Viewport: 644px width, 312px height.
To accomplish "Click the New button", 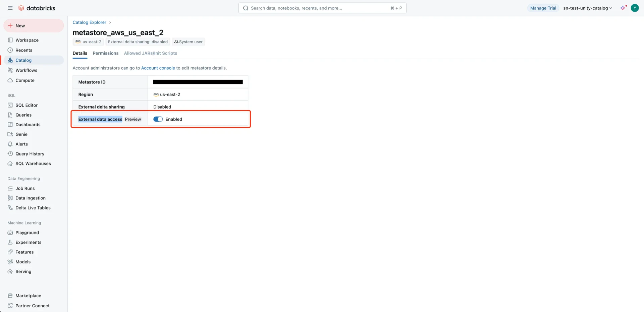I will 34,25.
